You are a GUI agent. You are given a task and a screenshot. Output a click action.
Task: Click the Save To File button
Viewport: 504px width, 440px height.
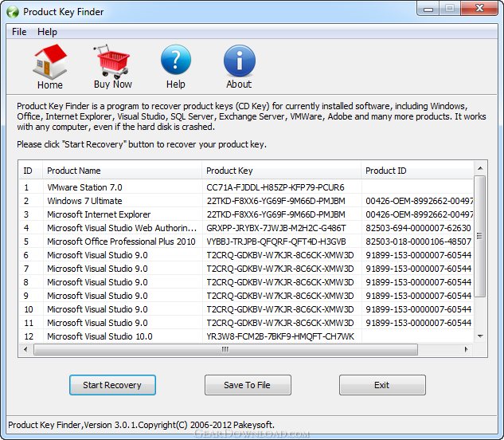tap(248, 385)
